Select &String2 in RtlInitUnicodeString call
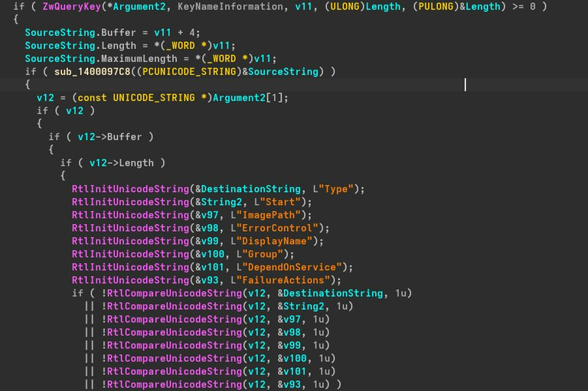Image resolution: width=588 pixels, height=391 pixels. pos(219,202)
